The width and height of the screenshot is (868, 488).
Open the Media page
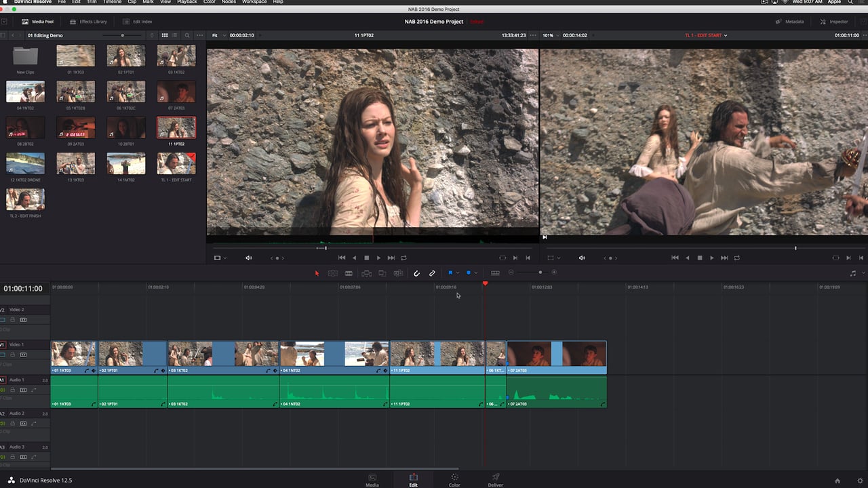pyautogui.click(x=372, y=479)
